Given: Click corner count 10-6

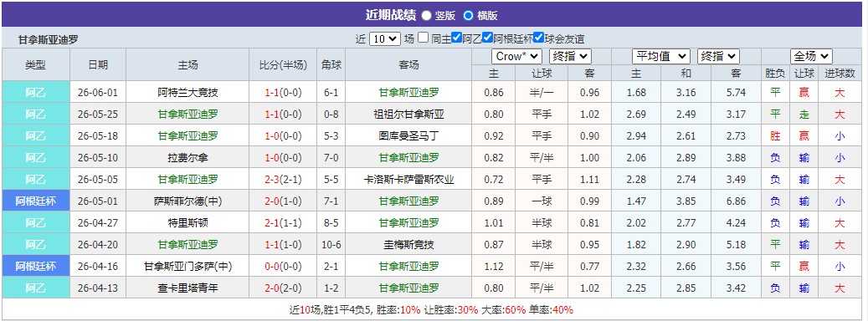Looking at the screenshot, I should [331, 245].
